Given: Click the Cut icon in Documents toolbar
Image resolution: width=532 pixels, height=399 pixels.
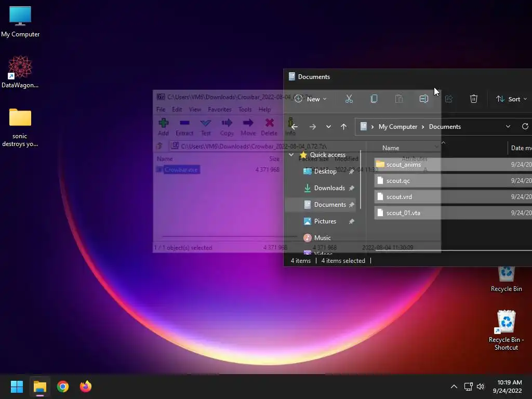Looking at the screenshot, I should point(349,99).
